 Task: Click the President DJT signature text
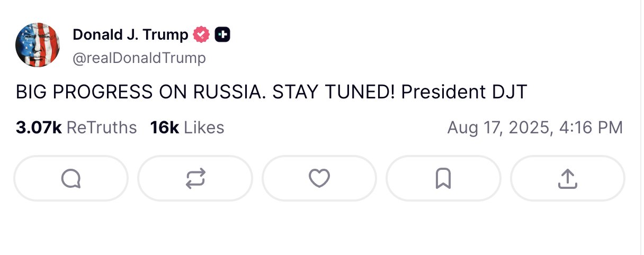[464, 93]
